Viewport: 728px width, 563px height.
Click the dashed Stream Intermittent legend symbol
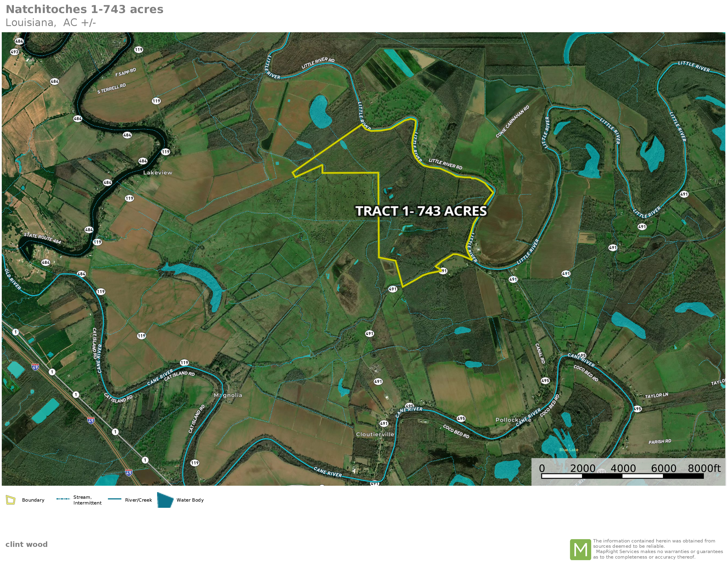point(63,499)
